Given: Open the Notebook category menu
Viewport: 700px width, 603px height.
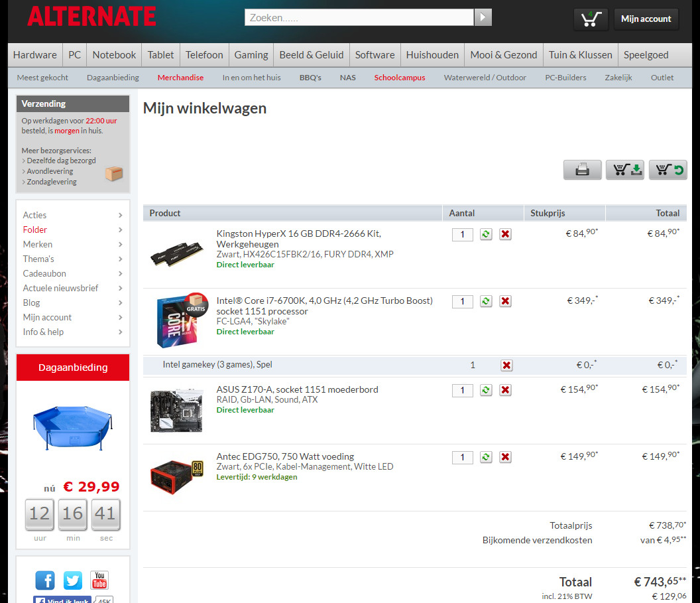Looking at the screenshot, I should pyautogui.click(x=114, y=55).
